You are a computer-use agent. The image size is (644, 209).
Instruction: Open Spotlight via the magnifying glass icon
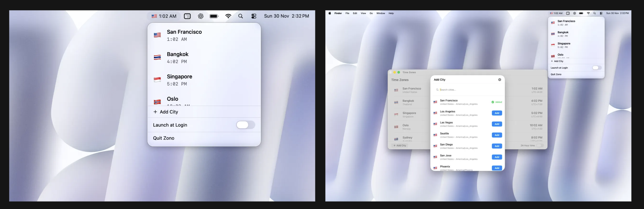[240, 16]
